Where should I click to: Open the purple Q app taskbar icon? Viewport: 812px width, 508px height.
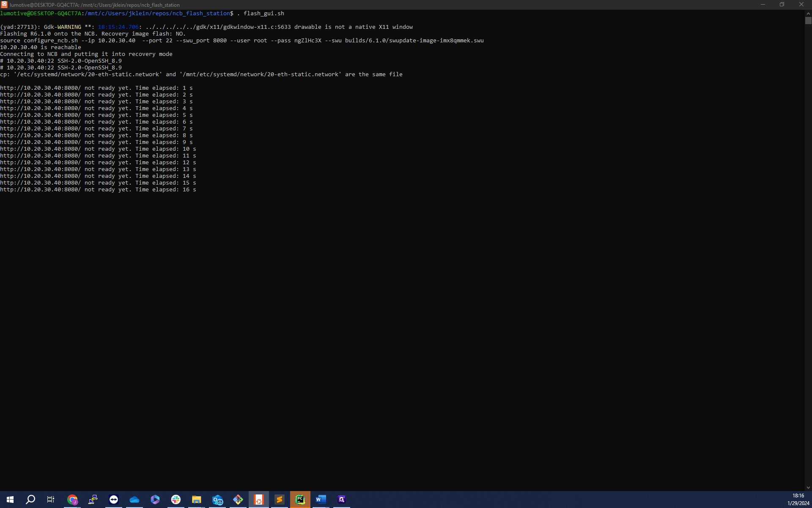(x=342, y=500)
